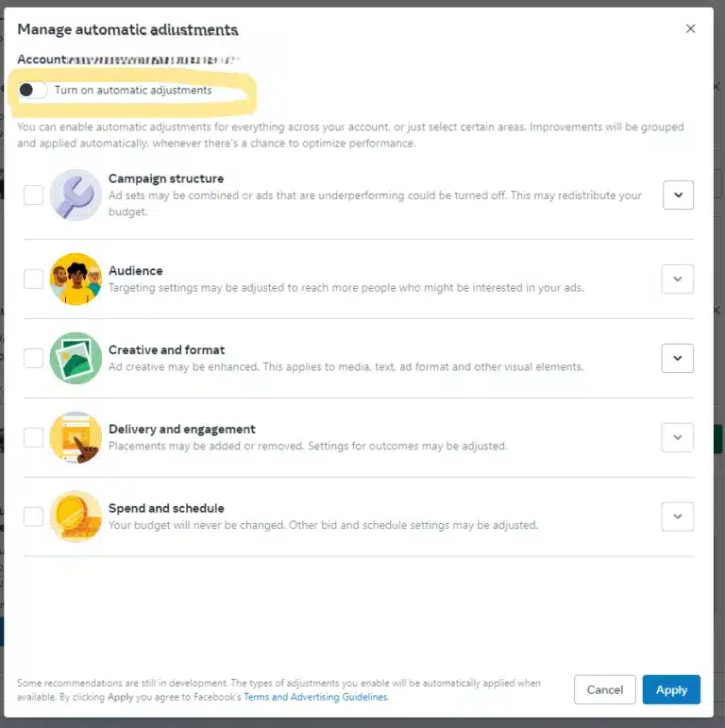The image size is (725, 728).
Task: Toggle Turn on automatic adjustments switch
Action: [x=32, y=90]
